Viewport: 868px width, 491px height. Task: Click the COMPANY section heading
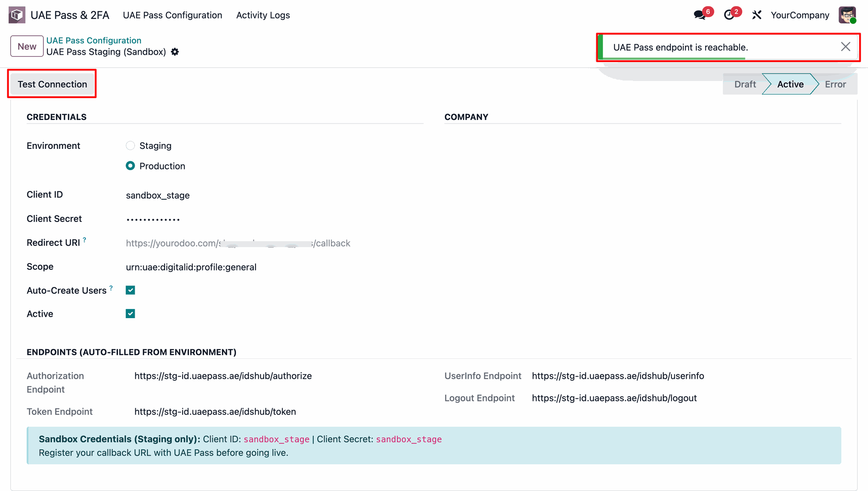pos(466,117)
